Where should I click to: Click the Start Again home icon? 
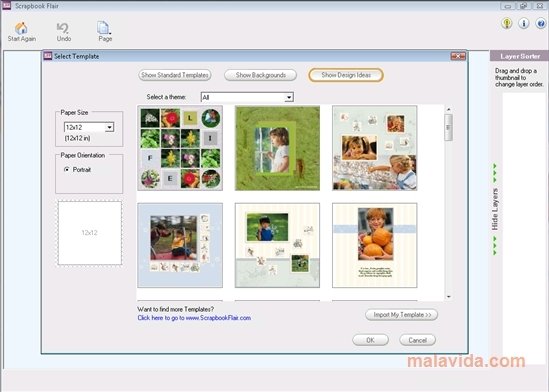21,28
